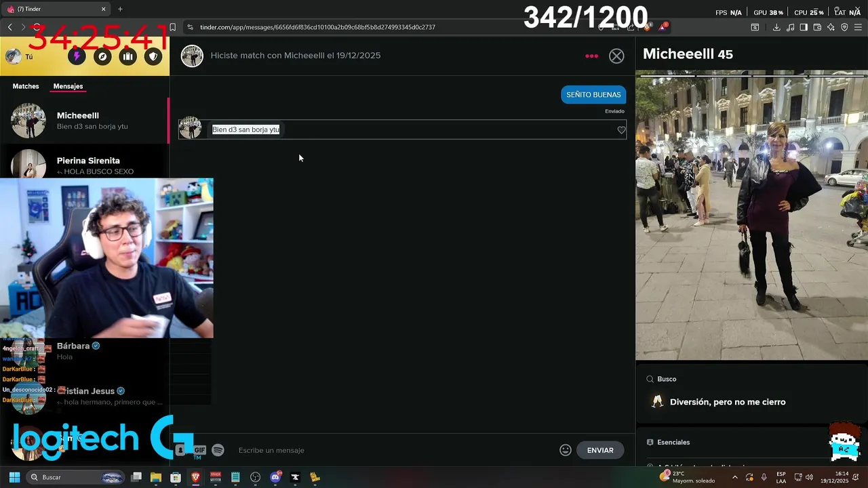Click the tinder.com address bar URL

(x=317, y=27)
